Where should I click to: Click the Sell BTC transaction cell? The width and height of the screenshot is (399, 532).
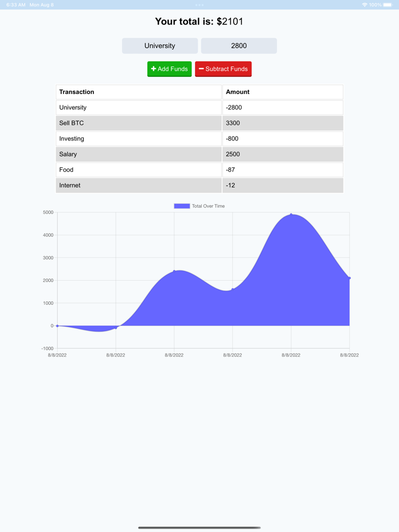[139, 123]
